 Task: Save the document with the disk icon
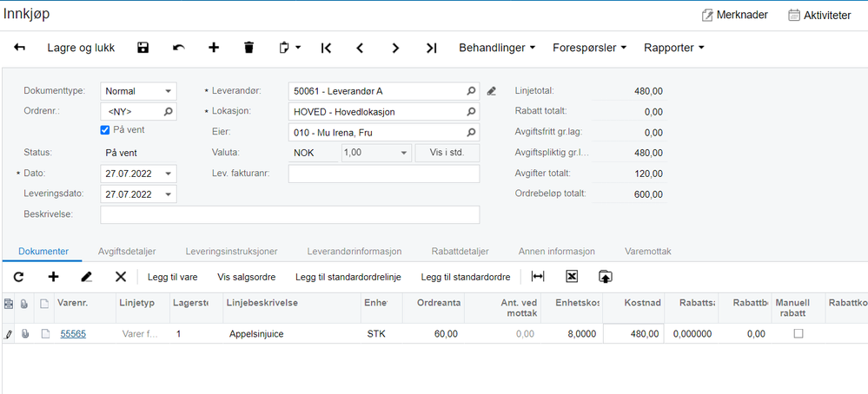[x=142, y=48]
